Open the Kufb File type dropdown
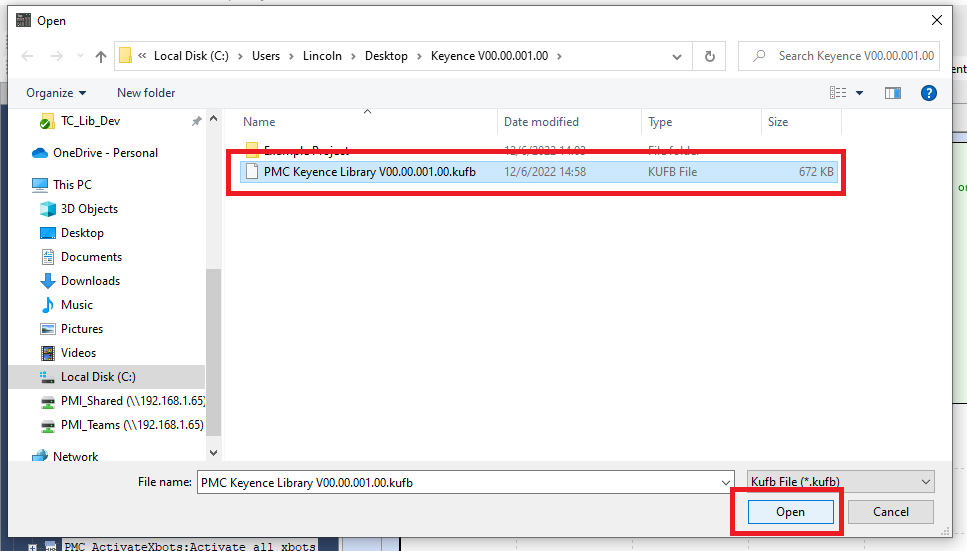The image size is (967, 551). pos(840,482)
